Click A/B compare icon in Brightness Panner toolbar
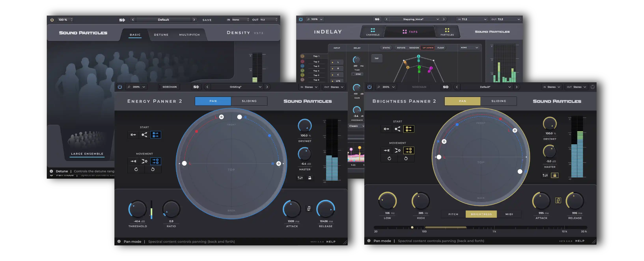Viewport: 644px width, 261px height. (x=445, y=87)
